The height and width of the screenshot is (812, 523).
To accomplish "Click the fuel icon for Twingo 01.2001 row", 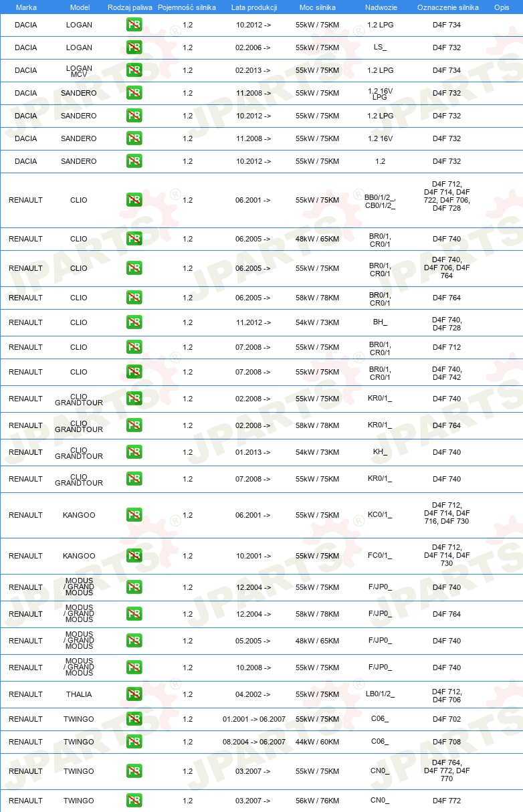I will (x=134, y=719).
